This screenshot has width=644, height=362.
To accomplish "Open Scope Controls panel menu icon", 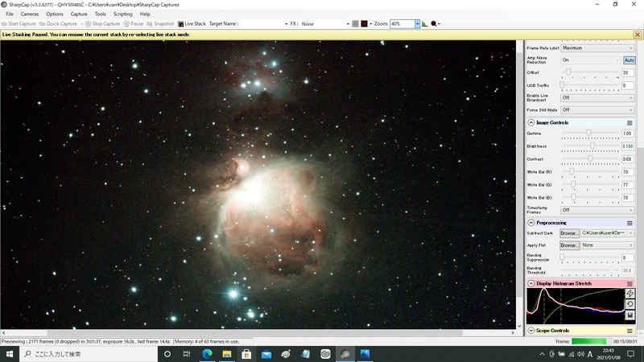I will click(x=630, y=331).
